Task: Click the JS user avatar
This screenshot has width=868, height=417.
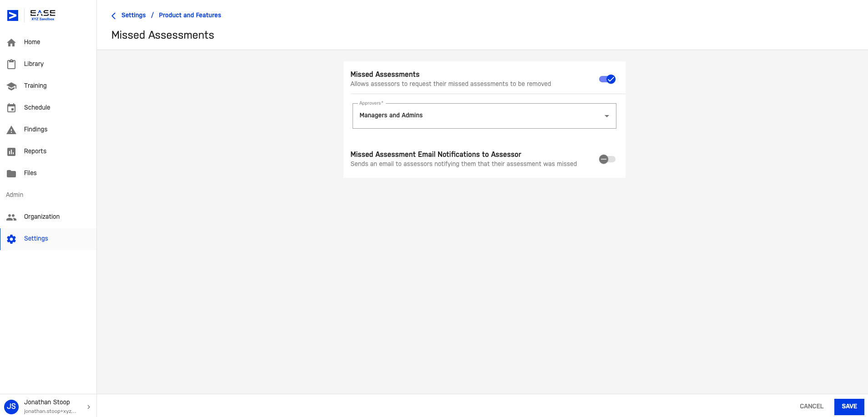Action: click(x=11, y=406)
